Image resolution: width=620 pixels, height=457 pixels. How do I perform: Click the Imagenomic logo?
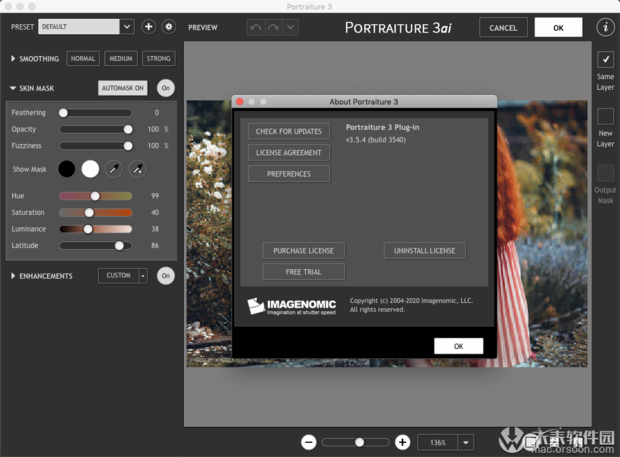291,306
